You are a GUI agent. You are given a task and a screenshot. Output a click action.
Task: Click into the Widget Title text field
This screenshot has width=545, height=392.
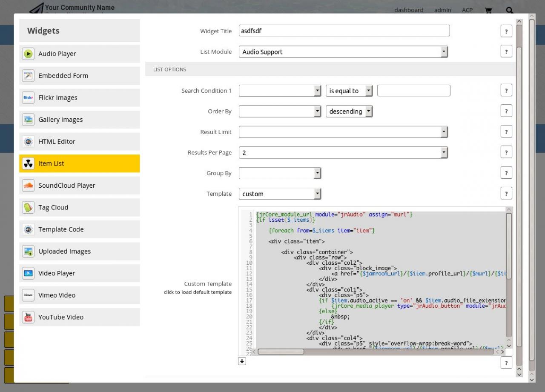coord(344,31)
